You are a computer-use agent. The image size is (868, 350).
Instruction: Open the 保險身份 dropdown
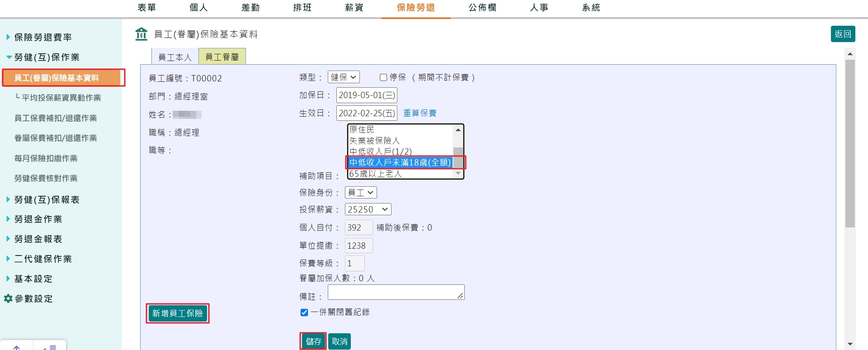coord(361,193)
